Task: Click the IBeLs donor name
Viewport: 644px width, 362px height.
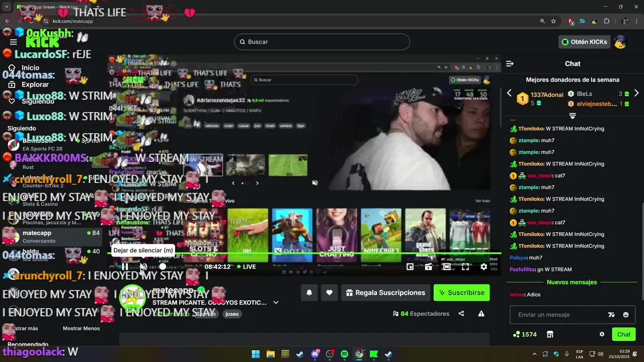Action: coord(584,94)
